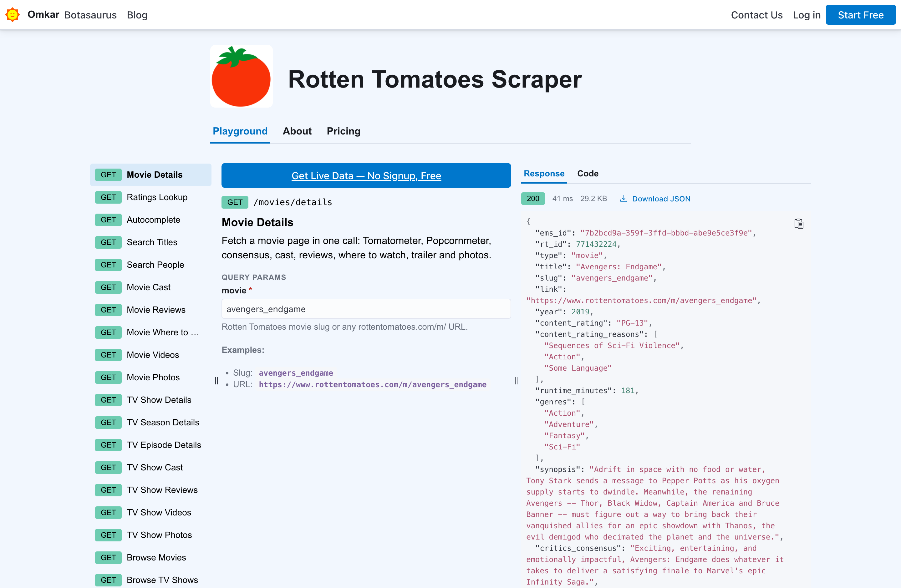Click the example rottentomatoes.com URL

pos(373,384)
